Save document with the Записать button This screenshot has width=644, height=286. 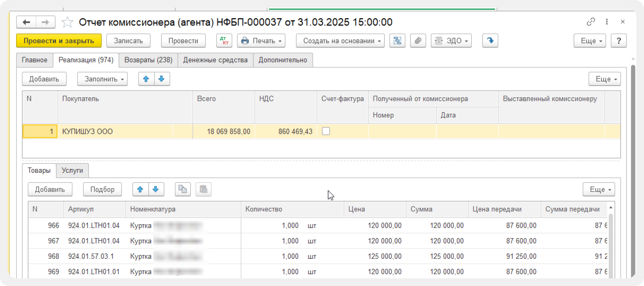click(128, 41)
